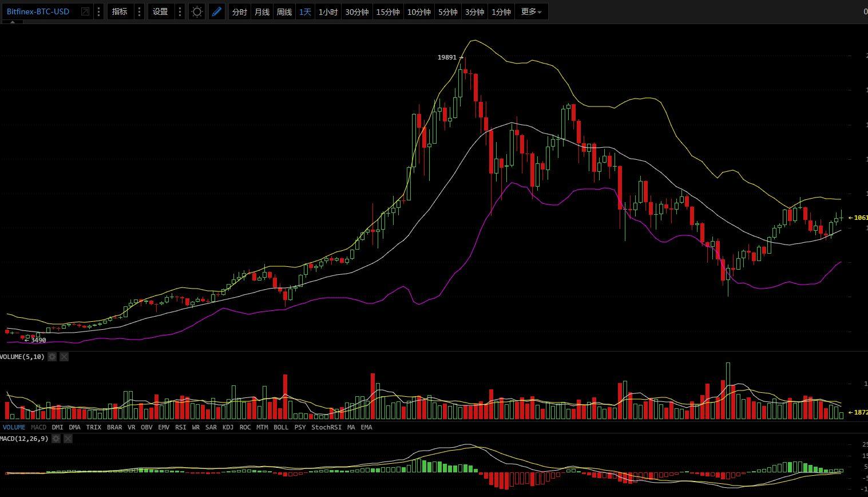Select the MA indicator
This screenshot has width=868, height=497.
pyautogui.click(x=351, y=427)
